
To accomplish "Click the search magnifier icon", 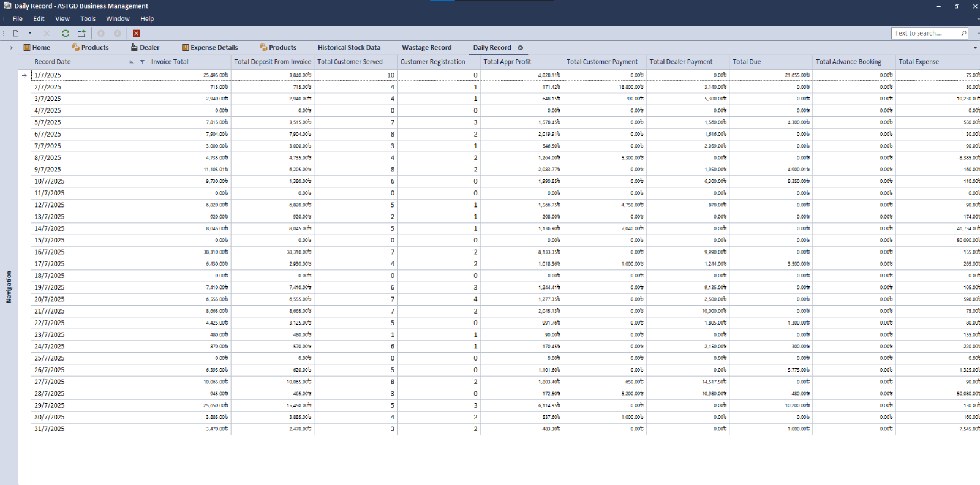I will click(x=963, y=34).
